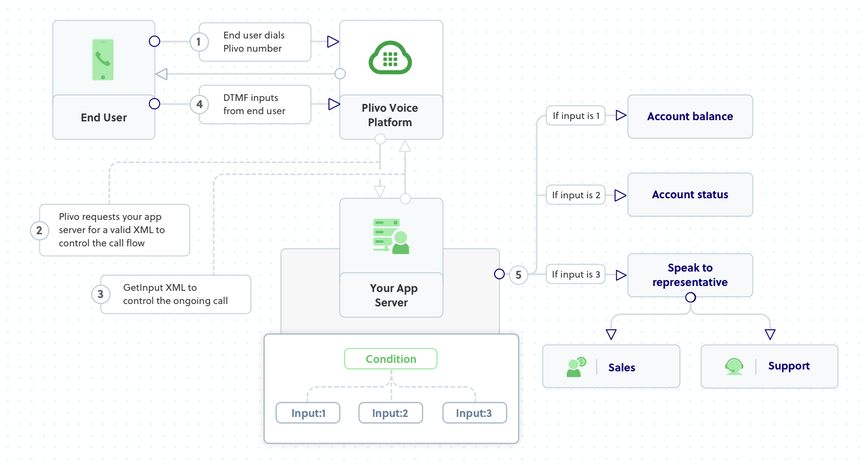The image size is (868, 465).
Task: Click the green phone icon in End User
Action: tap(103, 59)
